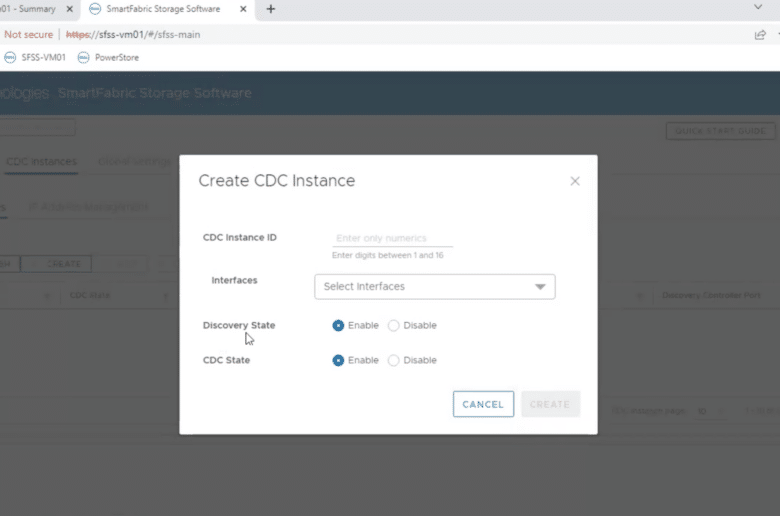
Task: Select Enable for Discovery State
Action: (338, 325)
